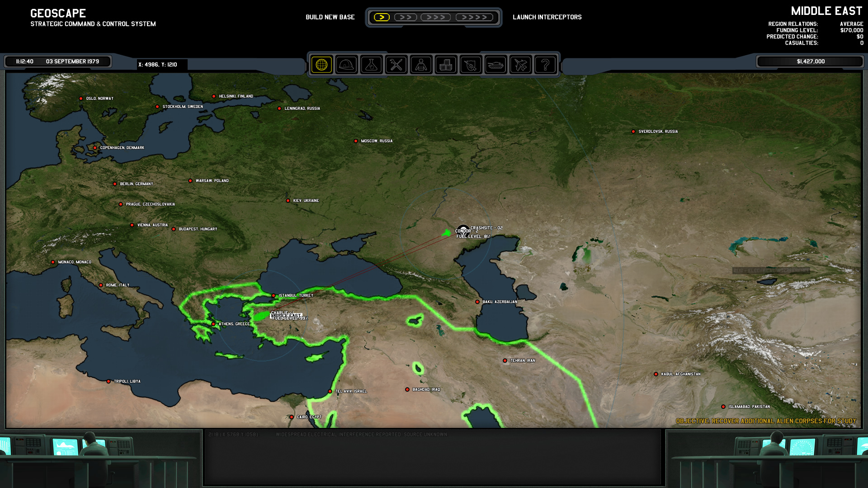
Task: Click the 03 September 1979 date display
Action: (72, 61)
